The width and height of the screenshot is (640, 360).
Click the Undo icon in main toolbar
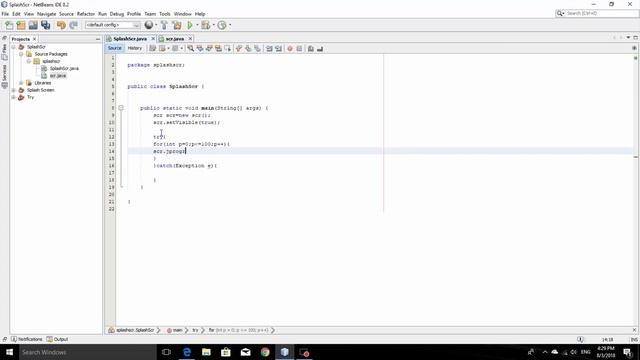[61, 25]
